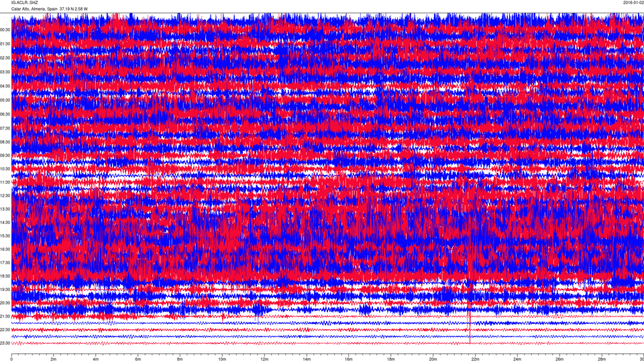Select the 10:30 time row label
This screenshot has width=644, height=362.
click(5, 169)
